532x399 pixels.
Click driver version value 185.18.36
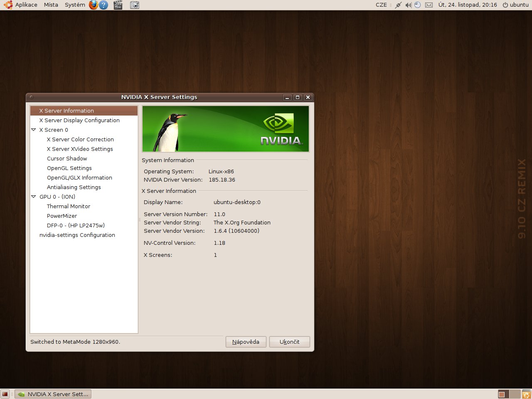point(222,180)
